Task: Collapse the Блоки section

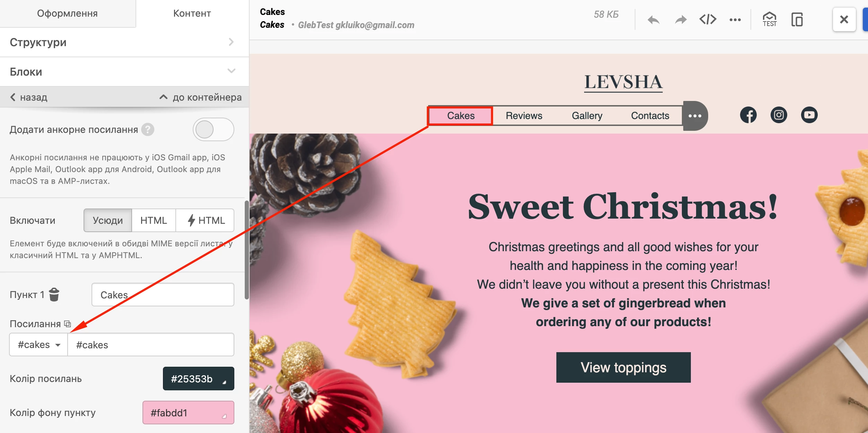Action: point(124,72)
